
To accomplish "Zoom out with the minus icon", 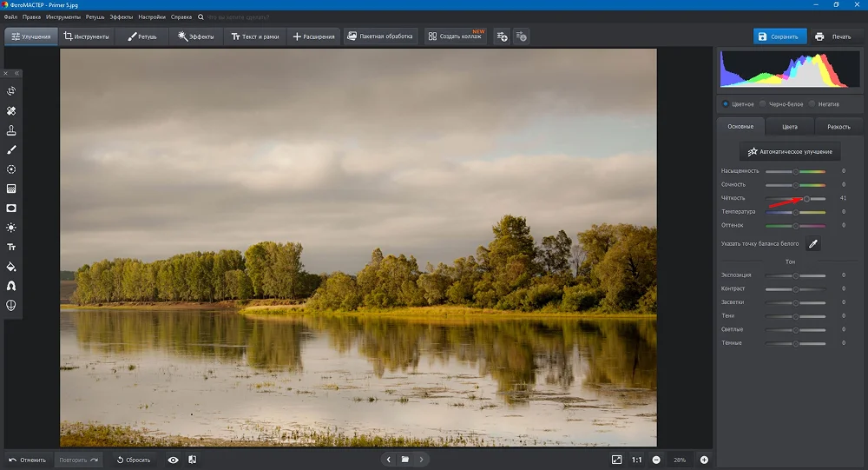I will pos(656,460).
